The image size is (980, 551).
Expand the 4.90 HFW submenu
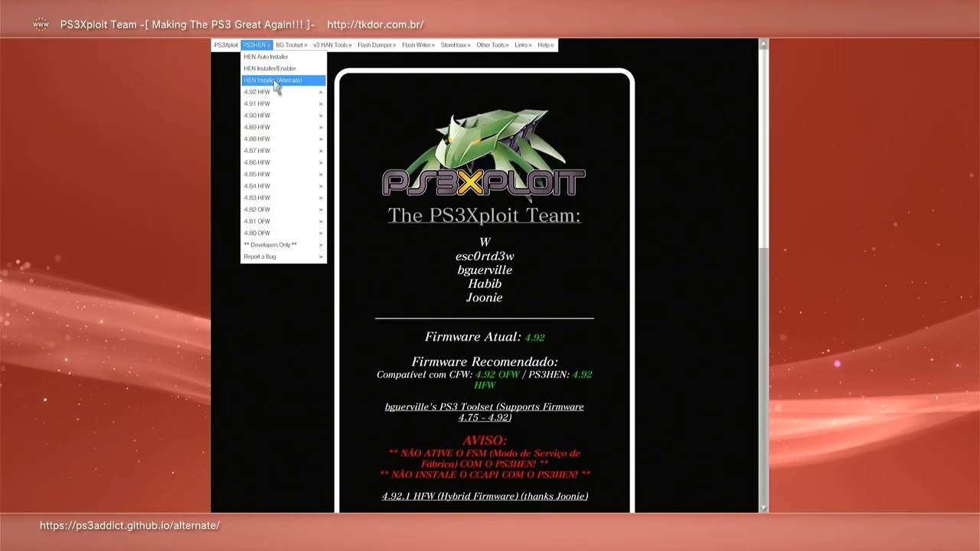[283, 116]
